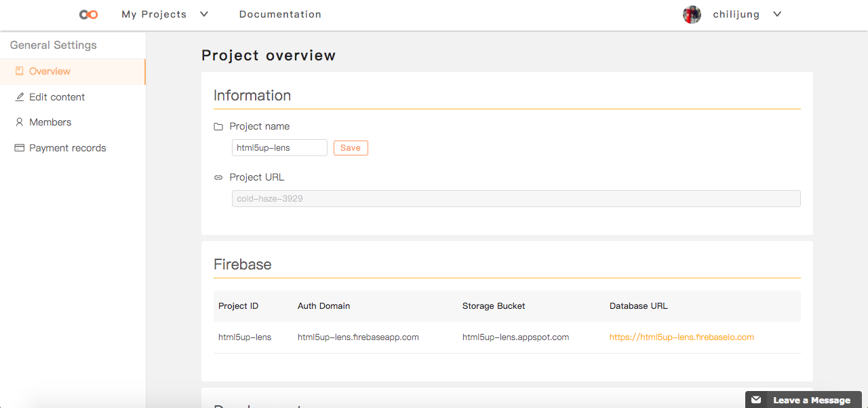The width and height of the screenshot is (868, 408).
Task: Click the envelope icon in message widget
Action: pos(756,400)
